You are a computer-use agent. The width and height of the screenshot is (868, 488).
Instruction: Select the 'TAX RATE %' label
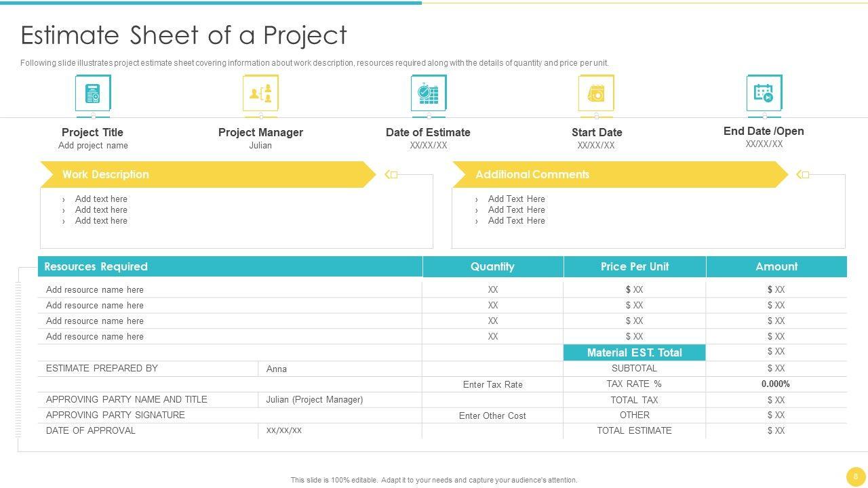click(635, 384)
